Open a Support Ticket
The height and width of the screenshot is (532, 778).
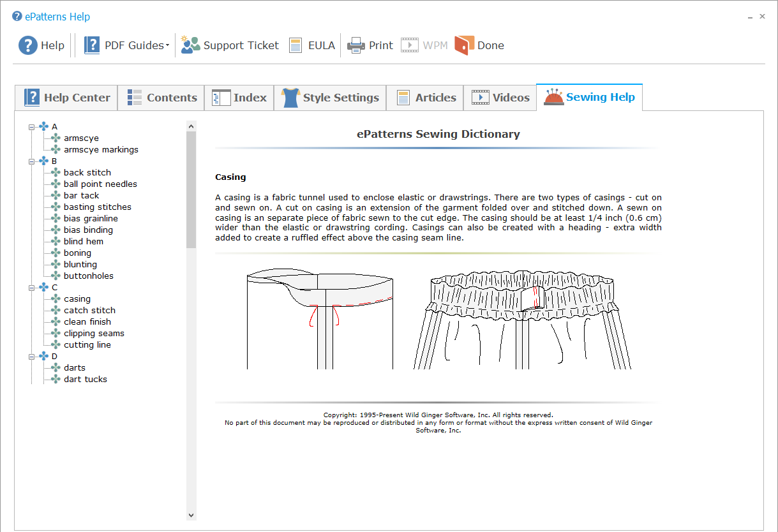(x=230, y=45)
